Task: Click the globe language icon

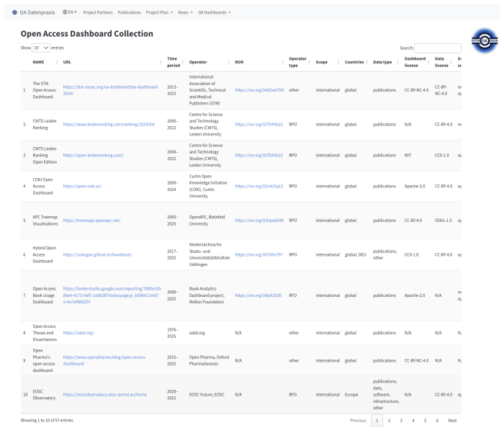Action: coord(65,12)
